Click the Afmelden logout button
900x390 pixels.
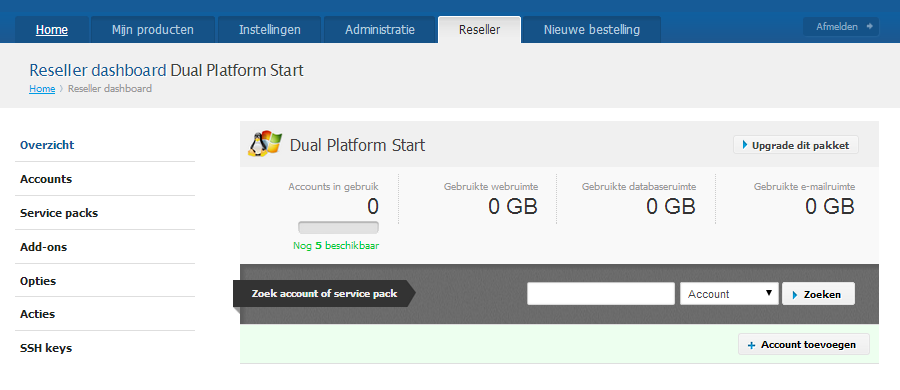pyautogui.click(x=840, y=26)
